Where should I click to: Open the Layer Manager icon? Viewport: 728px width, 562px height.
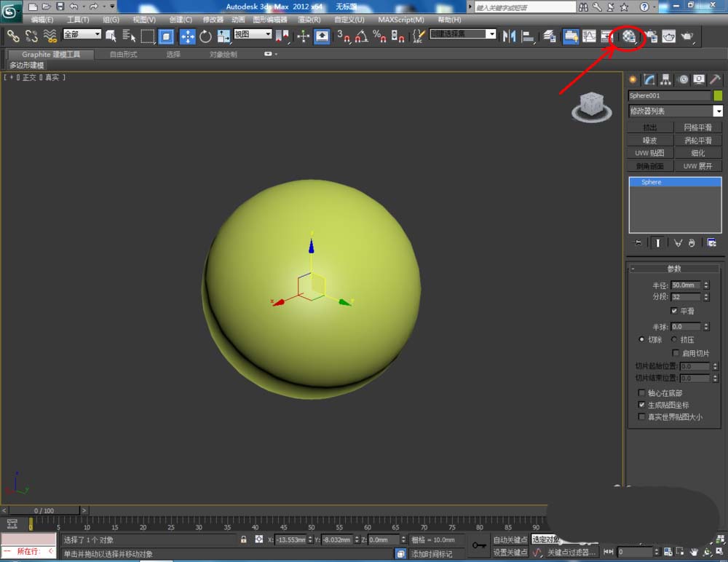click(549, 36)
